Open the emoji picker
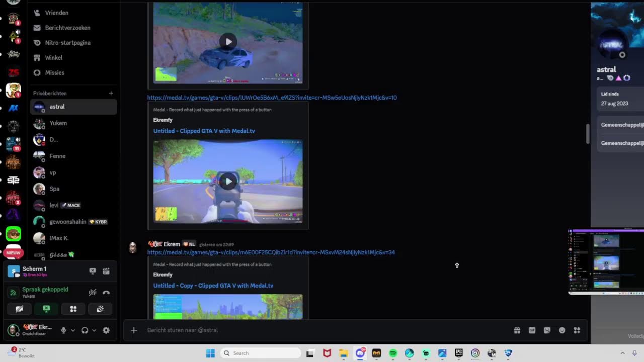Viewport: 644px width, 362px height. tap(562, 330)
